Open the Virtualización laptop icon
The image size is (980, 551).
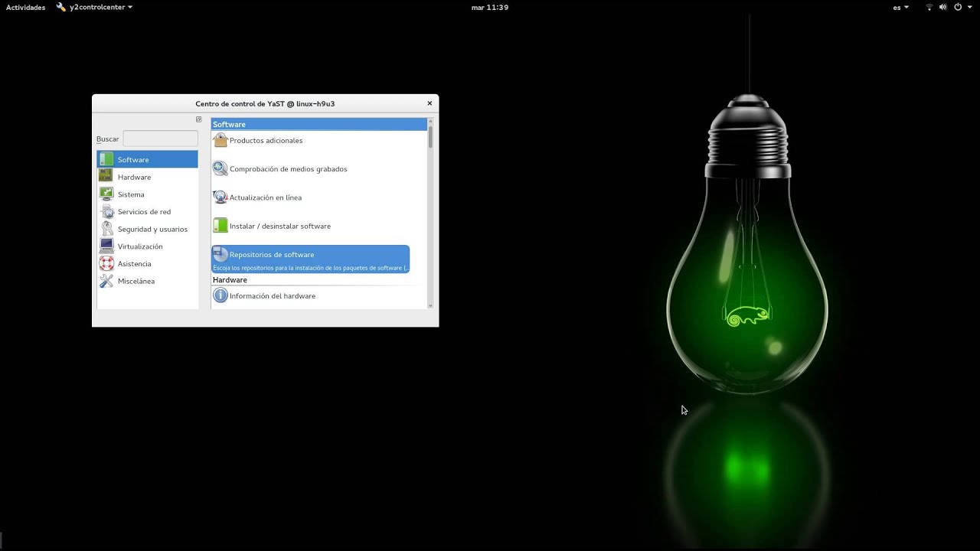pos(106,246)
